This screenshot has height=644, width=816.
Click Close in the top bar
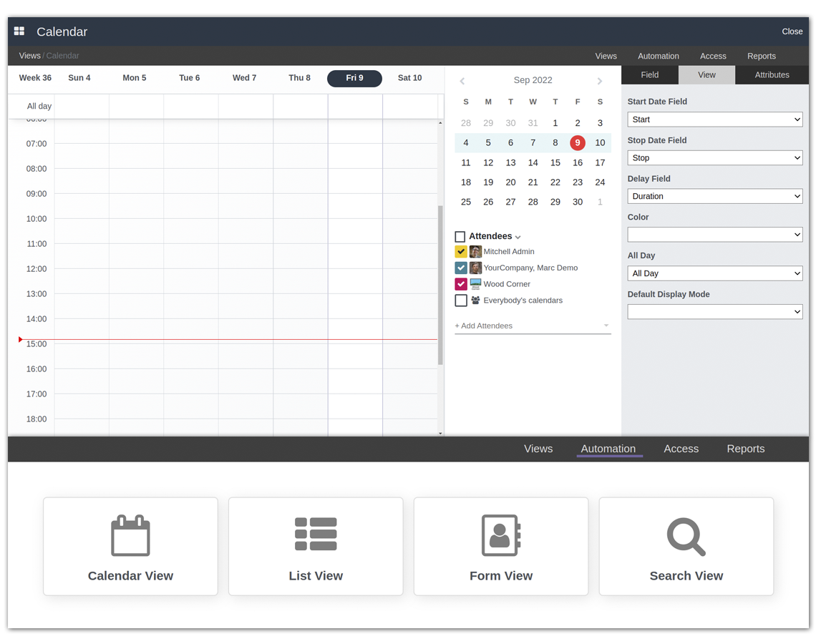point(792,31)
